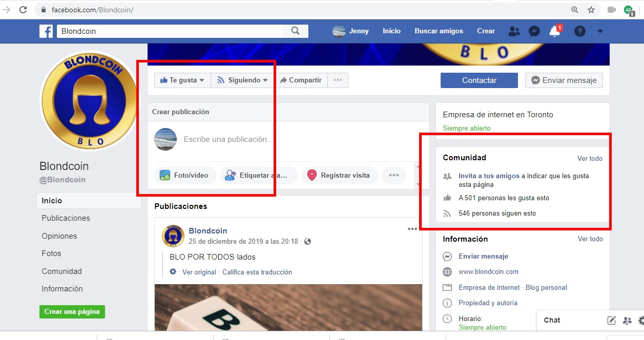The height and width of the screenshot is (340, 644).
Task: Select Comunidad in the sidebar
Action: click(x=61, y=271)
